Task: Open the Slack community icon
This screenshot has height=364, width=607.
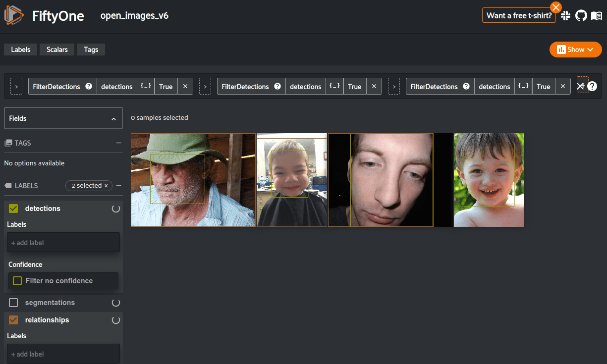Action: tap(565, 15)
